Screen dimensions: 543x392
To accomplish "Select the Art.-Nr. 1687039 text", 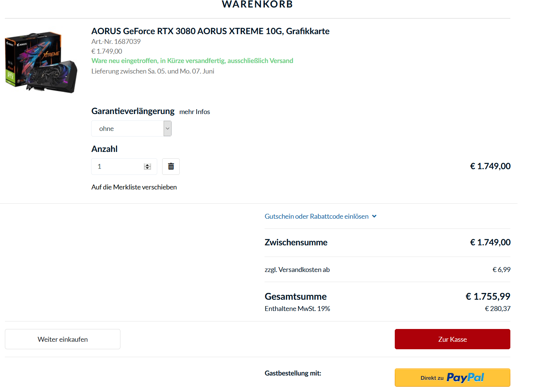I will [116, 42].
